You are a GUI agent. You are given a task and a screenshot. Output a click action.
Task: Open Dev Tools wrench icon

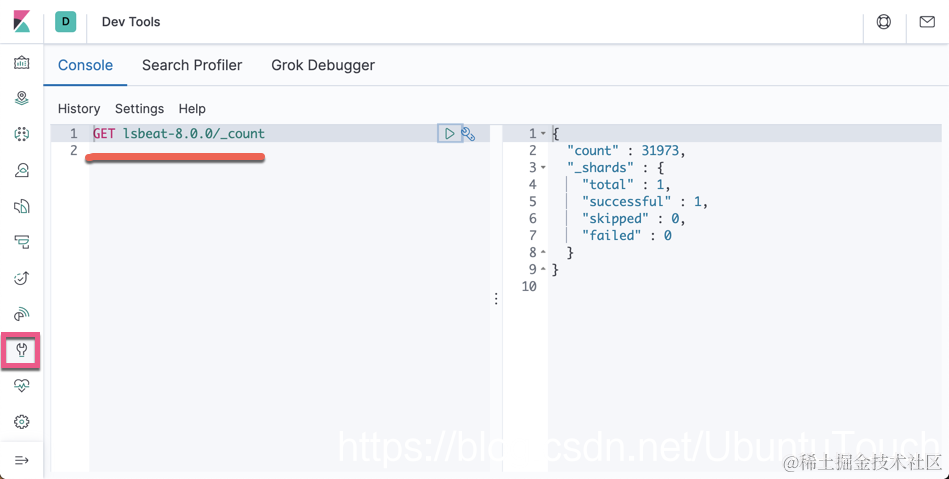[x=21, y=350]
